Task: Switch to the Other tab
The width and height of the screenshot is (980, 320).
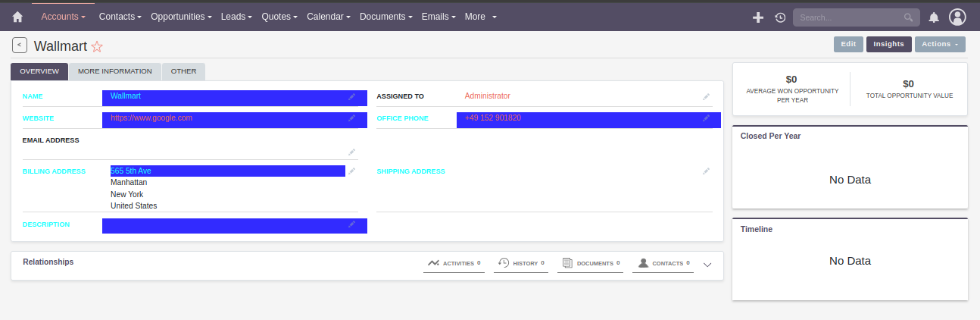Action: 183,71
